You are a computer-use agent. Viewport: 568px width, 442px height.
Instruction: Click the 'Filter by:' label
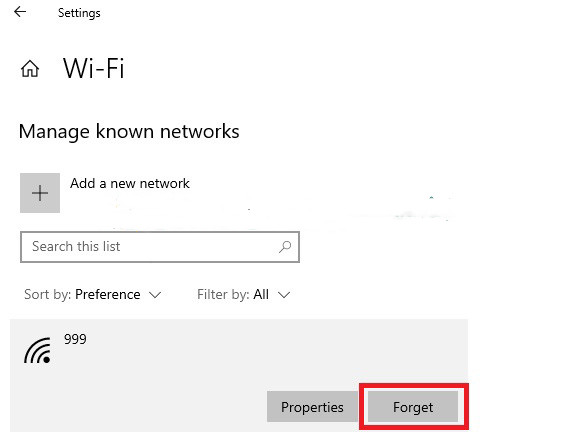(223, 295)
